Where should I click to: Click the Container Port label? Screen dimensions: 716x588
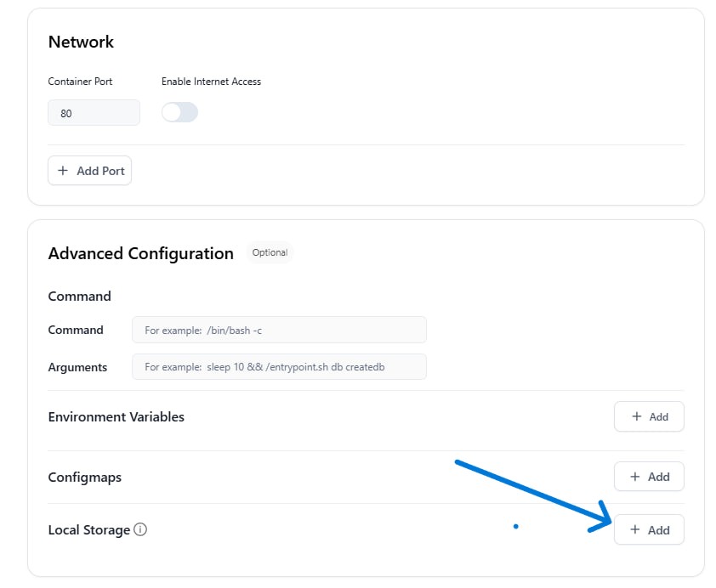tap(80, 82)
